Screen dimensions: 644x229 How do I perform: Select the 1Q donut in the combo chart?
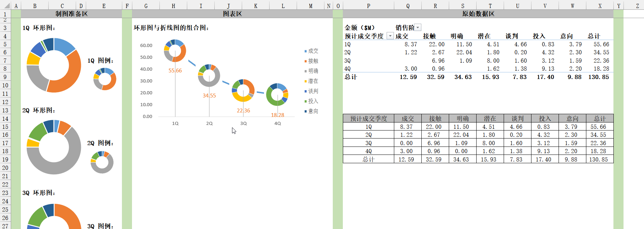coord(175,51)
